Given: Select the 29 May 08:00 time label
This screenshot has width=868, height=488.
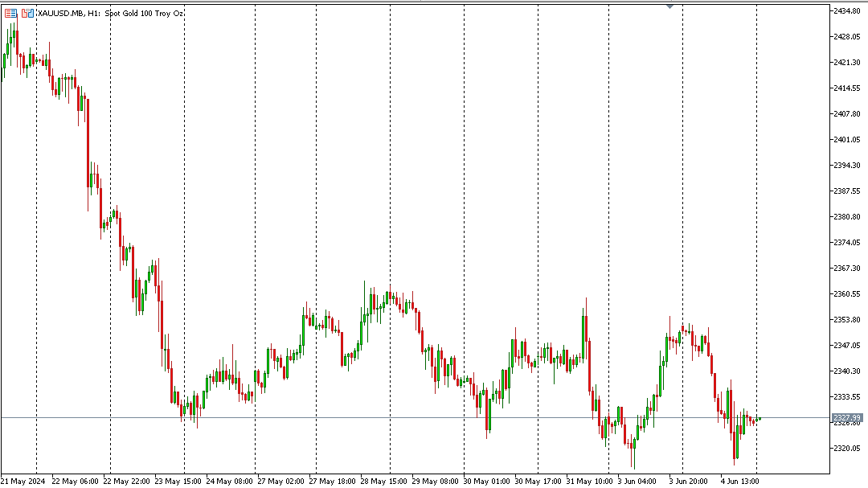Looking at the screenshot, I should pyautogui.click(x=435, y=481).
